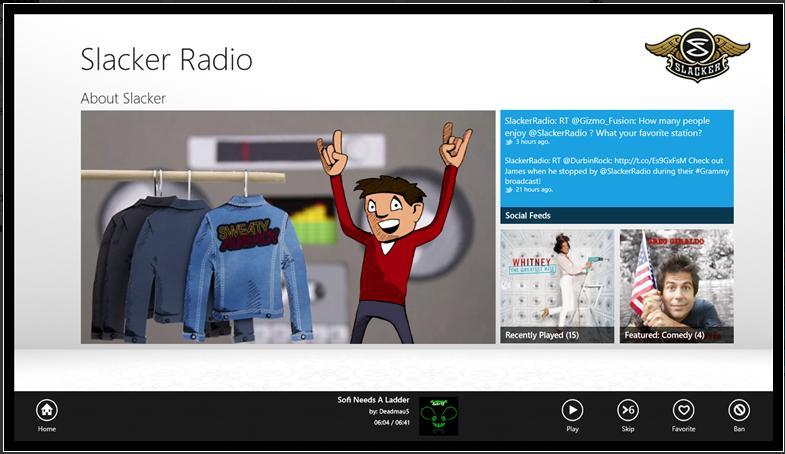Click the time readout 06:04 / 06:41

click(x=391, y=423)
